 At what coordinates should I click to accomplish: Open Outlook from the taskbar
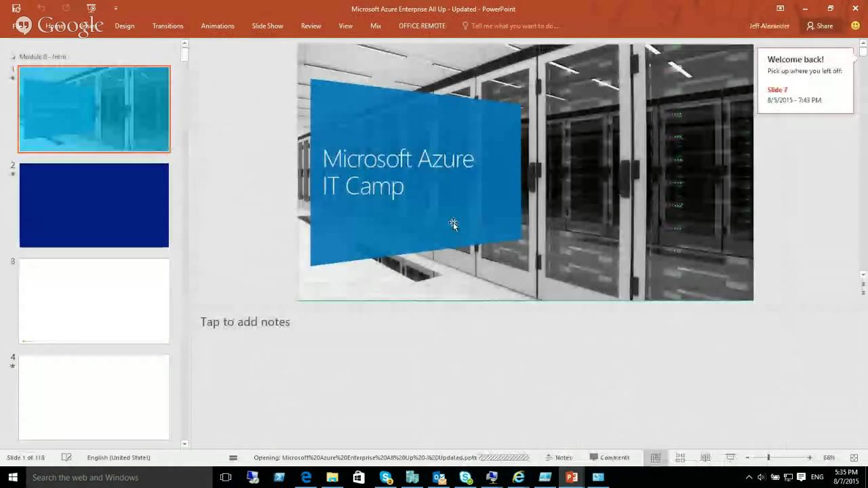pyautogui.click(x=439, y=477)
